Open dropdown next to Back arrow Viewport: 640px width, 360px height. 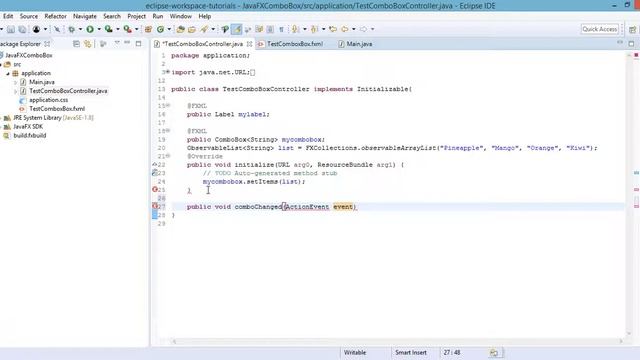point(353,29)
